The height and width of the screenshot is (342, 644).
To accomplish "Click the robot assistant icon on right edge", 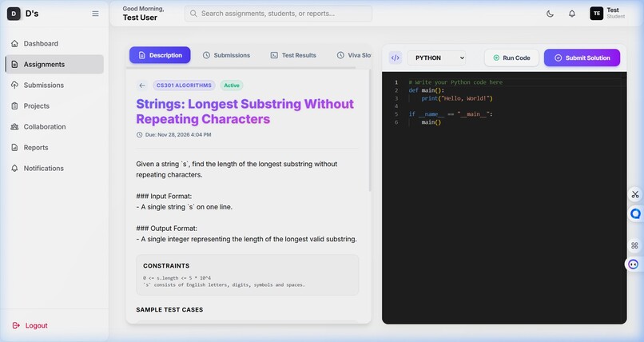I will click(634, 264).
